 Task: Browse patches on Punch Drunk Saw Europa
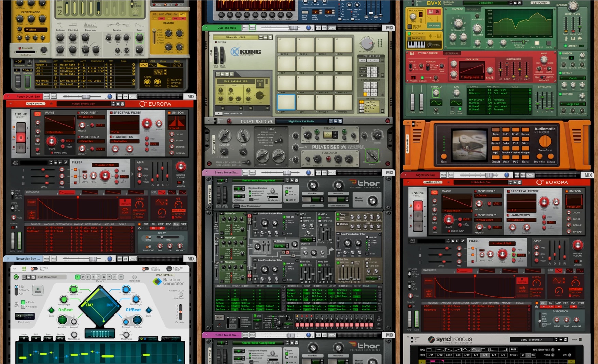[118, 104]
